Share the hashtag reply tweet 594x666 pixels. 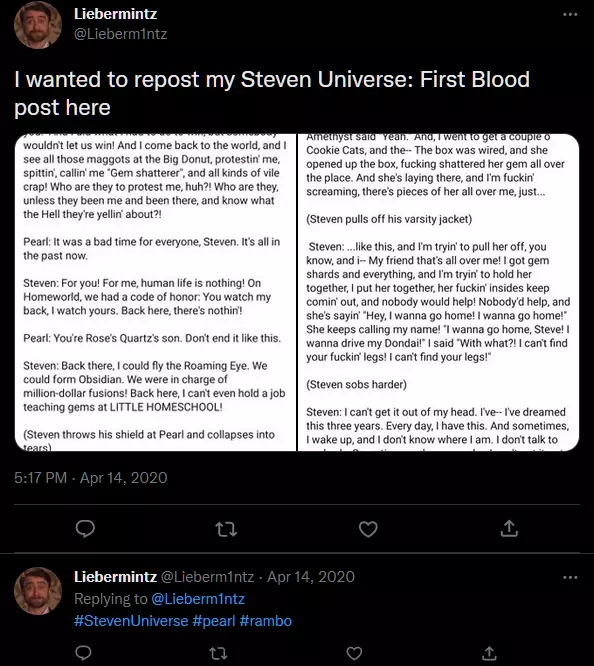click(489, 653)
